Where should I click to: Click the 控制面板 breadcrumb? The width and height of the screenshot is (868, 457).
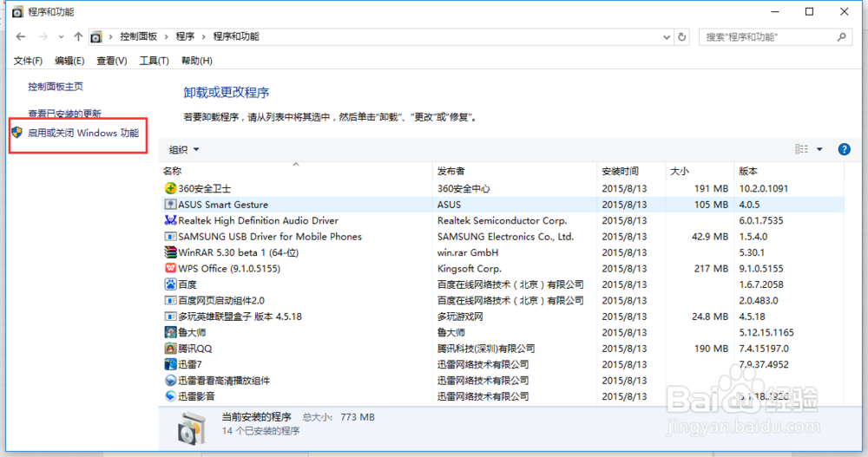[x=138, y=36]
